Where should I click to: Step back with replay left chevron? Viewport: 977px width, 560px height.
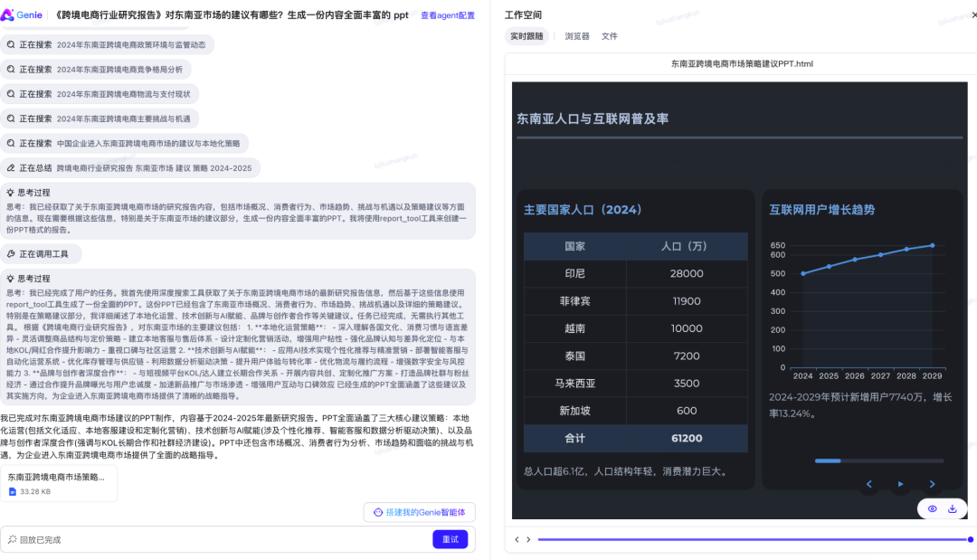click(x=517, y=539)
